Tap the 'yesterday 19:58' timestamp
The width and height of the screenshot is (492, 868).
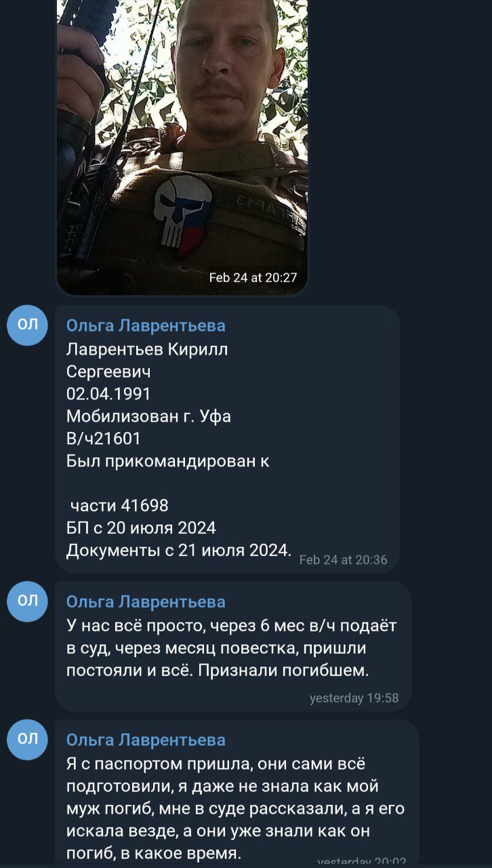click(354, 698)
